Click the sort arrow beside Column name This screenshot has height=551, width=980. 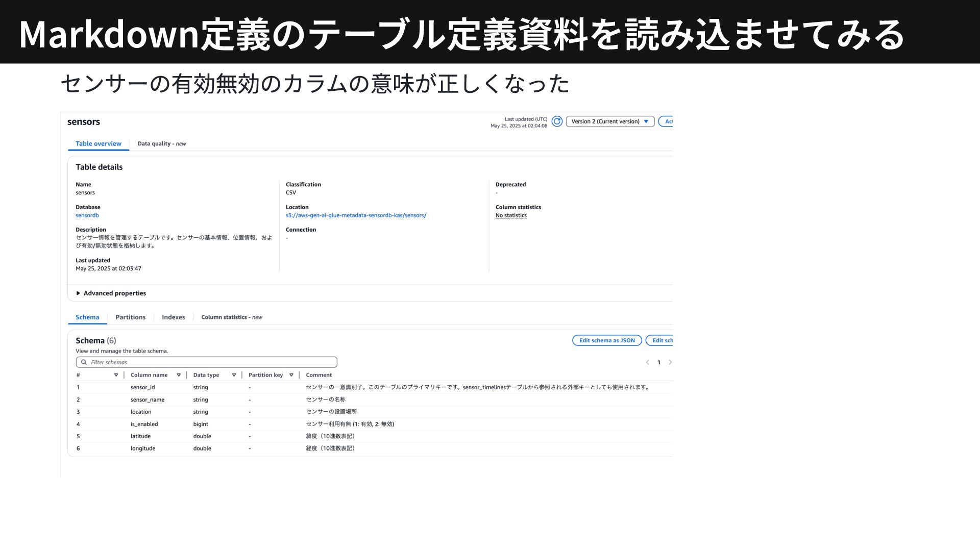click(x=179, y=375)
